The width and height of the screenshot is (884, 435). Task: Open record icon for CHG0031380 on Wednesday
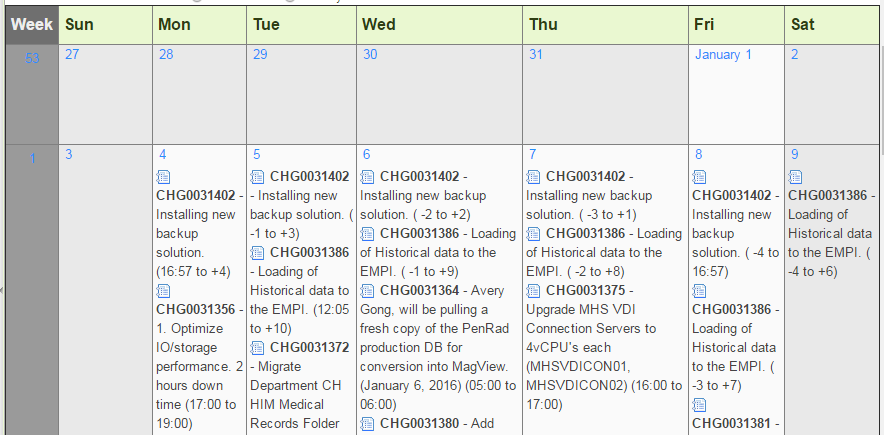pyautogui.click(x=367, y=424)
